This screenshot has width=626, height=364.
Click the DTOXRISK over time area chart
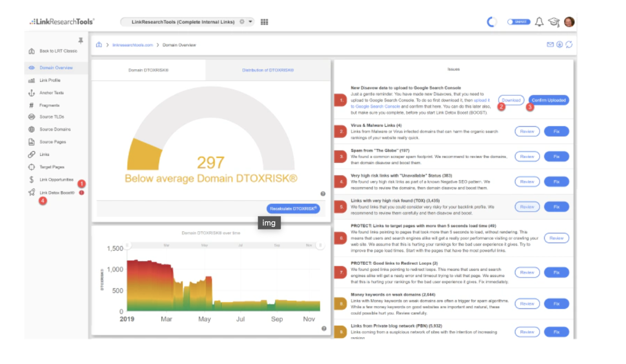tap(223, 285)
